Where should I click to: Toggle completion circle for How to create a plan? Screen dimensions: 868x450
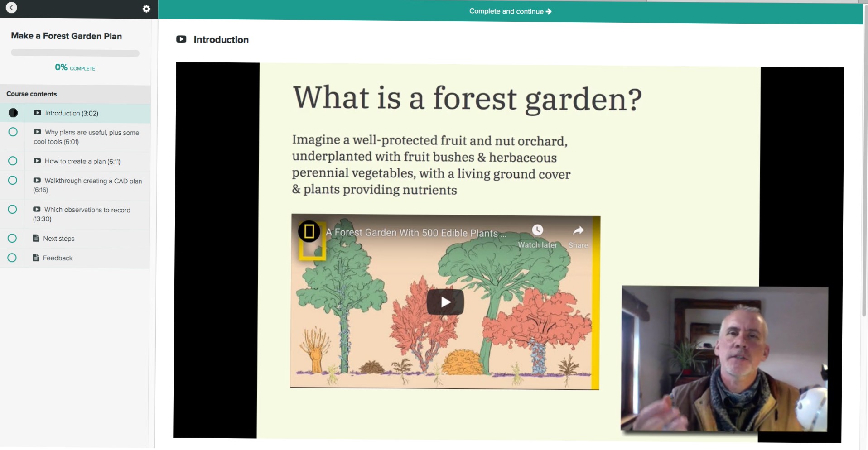click(13, 161)
